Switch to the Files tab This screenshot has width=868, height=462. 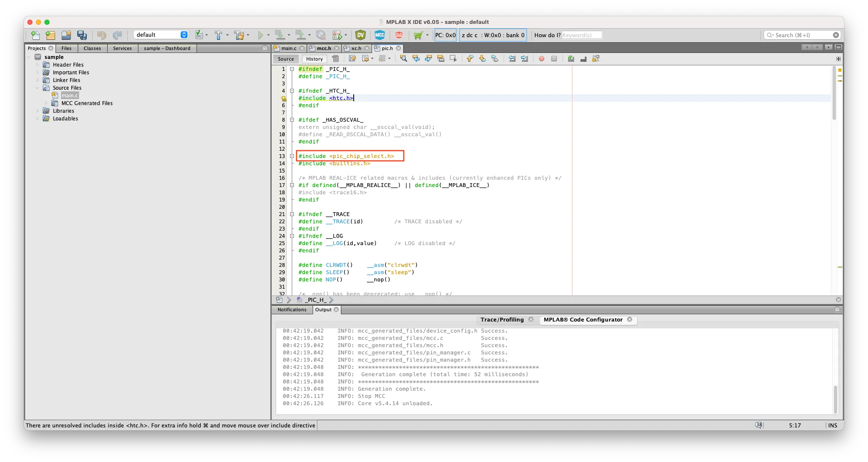pyautogui.click(x=66, y=48)
